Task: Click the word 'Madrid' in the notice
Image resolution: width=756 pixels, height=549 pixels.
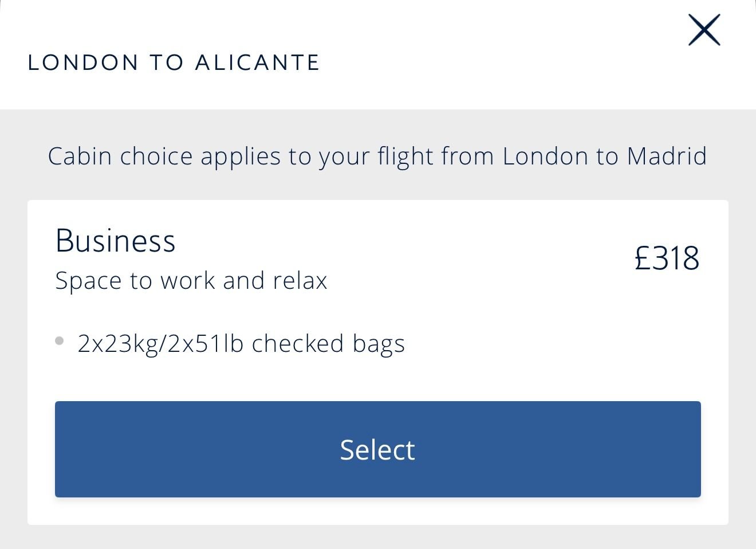Action: 667,156
